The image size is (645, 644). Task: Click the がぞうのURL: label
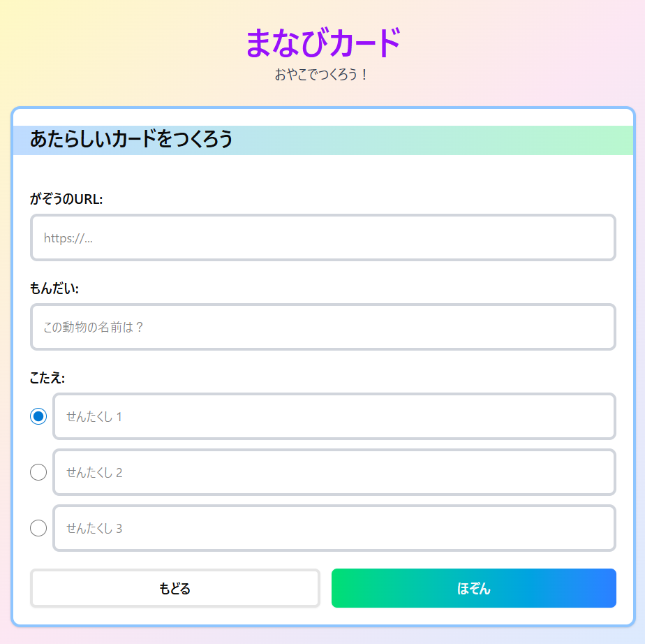pyautogui.click(x=66, y=199)
